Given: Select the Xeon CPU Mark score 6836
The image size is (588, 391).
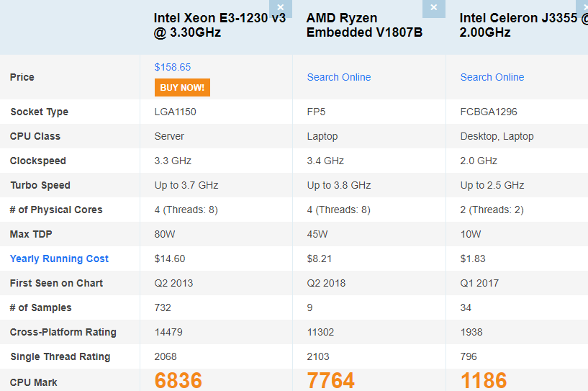Looking at the screenshot, I should [178, 380].
